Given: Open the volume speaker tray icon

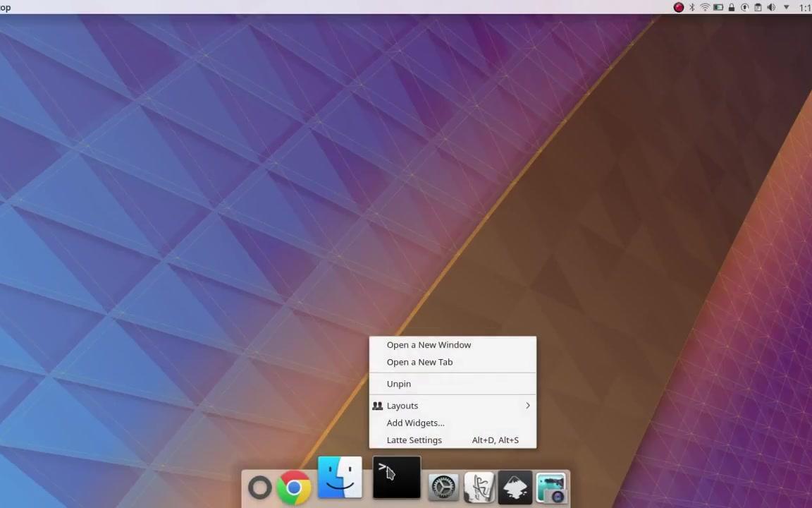Looking at the screenshot, I should (771, 7).
